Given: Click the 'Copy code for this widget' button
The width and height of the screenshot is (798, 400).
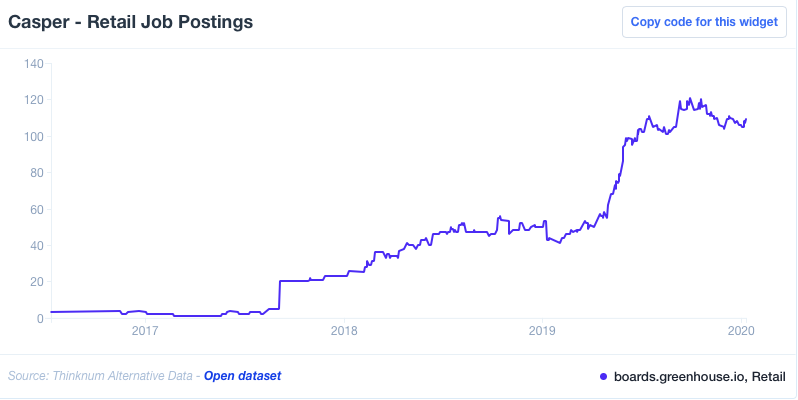Looking at the screenshot, I should (x=704, y=22).
